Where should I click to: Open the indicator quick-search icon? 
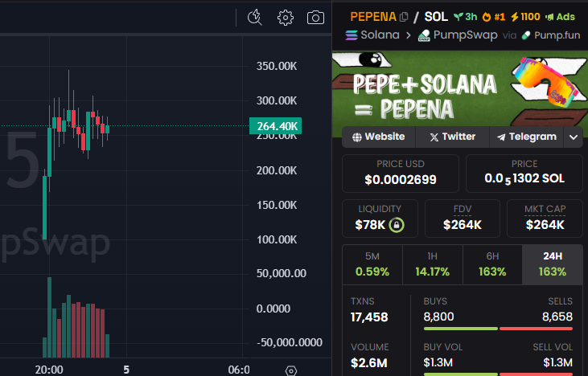(255, 17)
